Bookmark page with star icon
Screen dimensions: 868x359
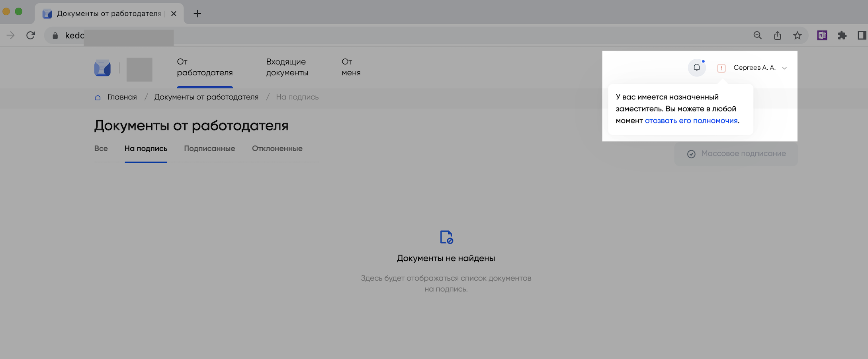tap(797, 35)
